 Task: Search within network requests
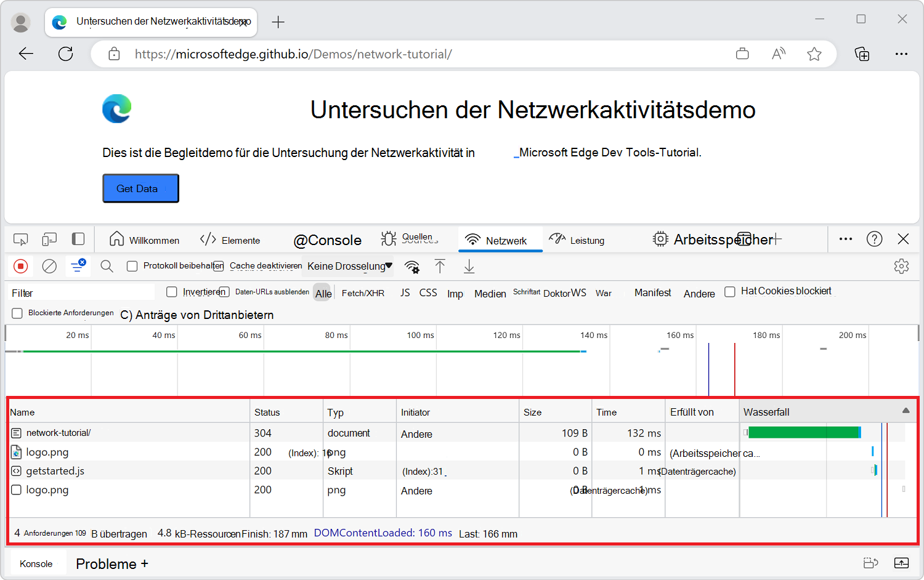tap(107, 266)
